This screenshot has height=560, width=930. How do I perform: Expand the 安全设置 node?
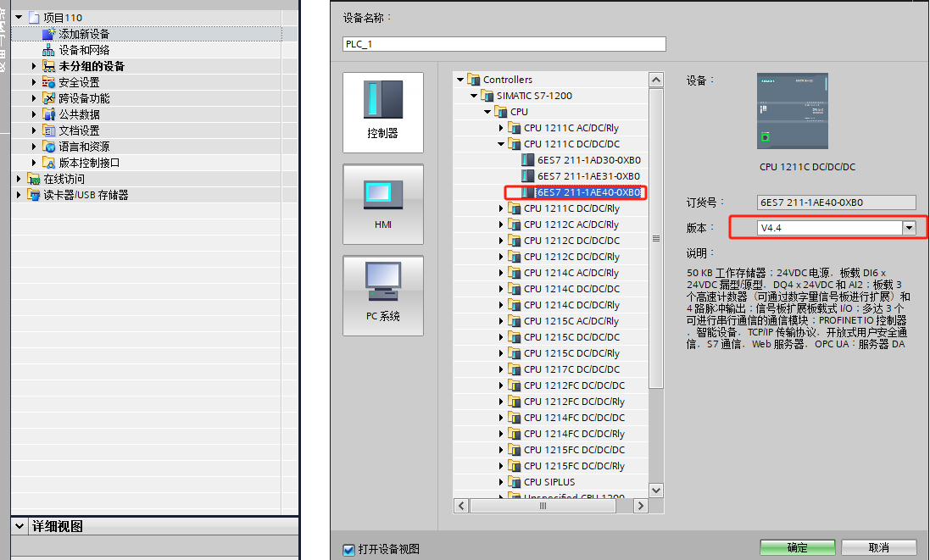(34, 82)
